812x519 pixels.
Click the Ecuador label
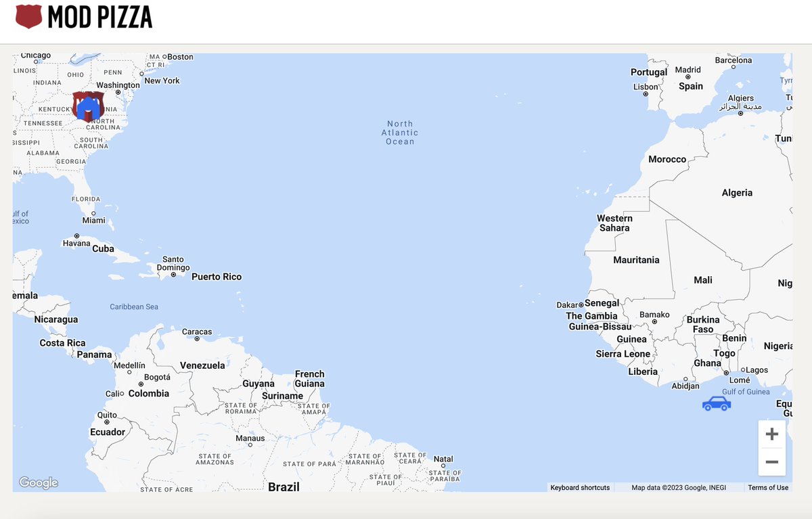(x=108, y=432)
